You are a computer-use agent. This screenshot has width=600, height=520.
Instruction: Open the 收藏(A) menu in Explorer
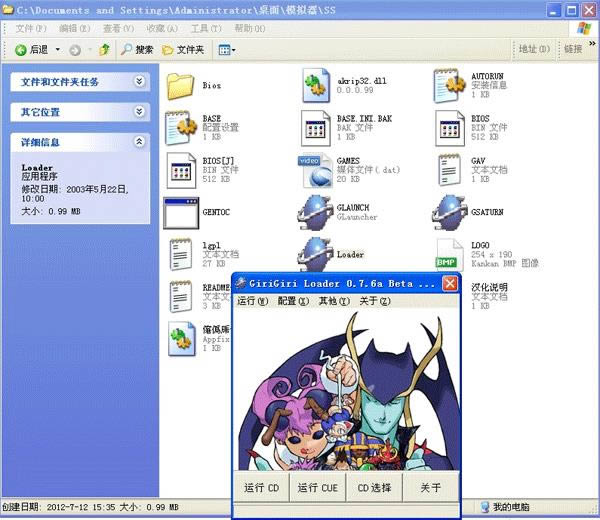(162, 29)
